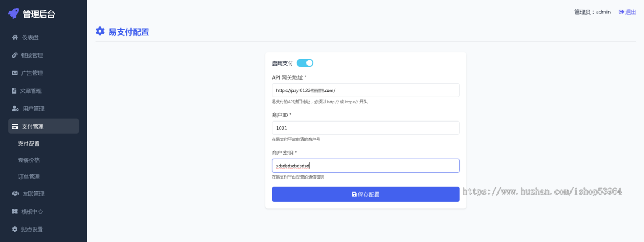Disable the 启用支付 toggle switch
The image size is (644, 242).
pos(305,63)
